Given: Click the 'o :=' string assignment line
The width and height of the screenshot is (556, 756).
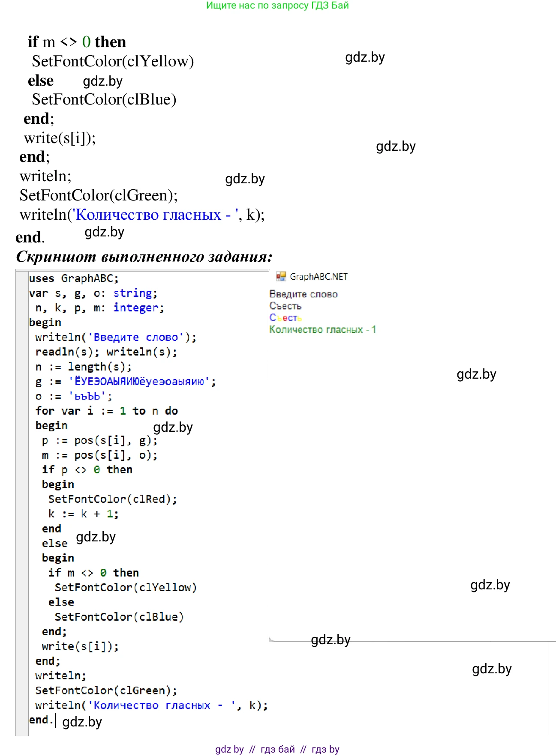Looking at the screenshot, I should [73, 396].
